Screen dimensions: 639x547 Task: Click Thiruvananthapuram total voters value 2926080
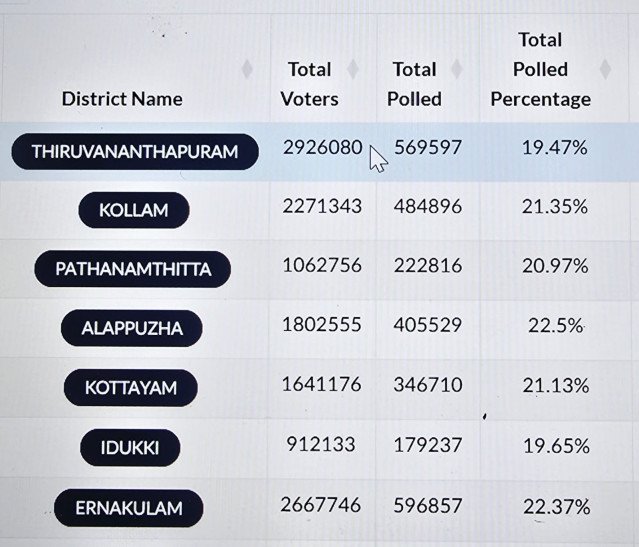[322, 147]
